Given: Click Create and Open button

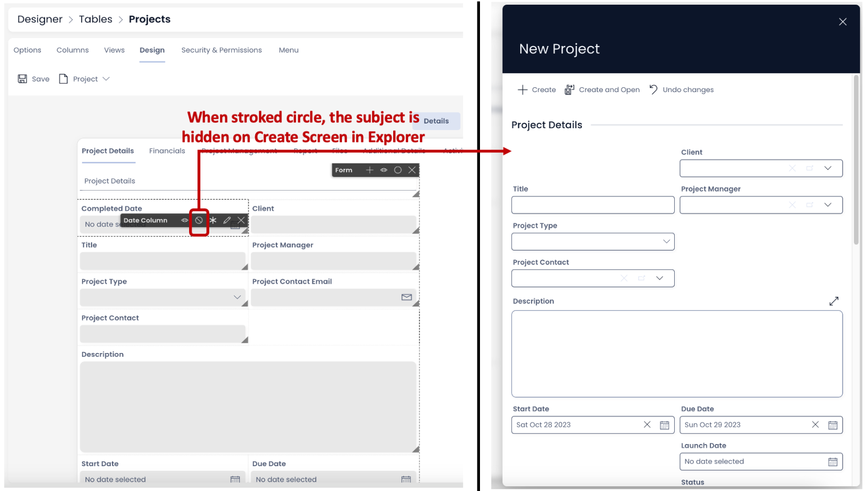Looking at the screenshot, I should [x=602, y=89].
